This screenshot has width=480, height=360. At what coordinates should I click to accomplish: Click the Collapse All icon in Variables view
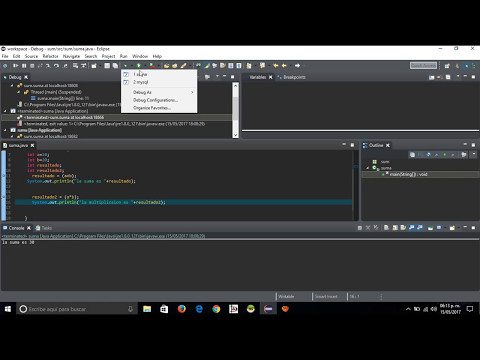tap(448, 77)
